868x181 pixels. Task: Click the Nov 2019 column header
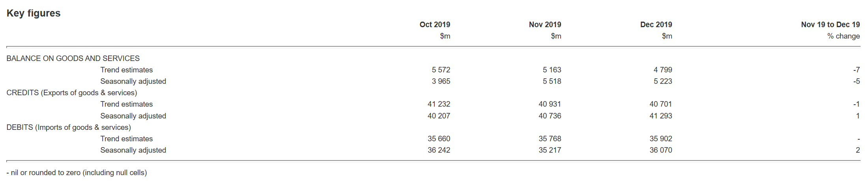tap(545, 24)
